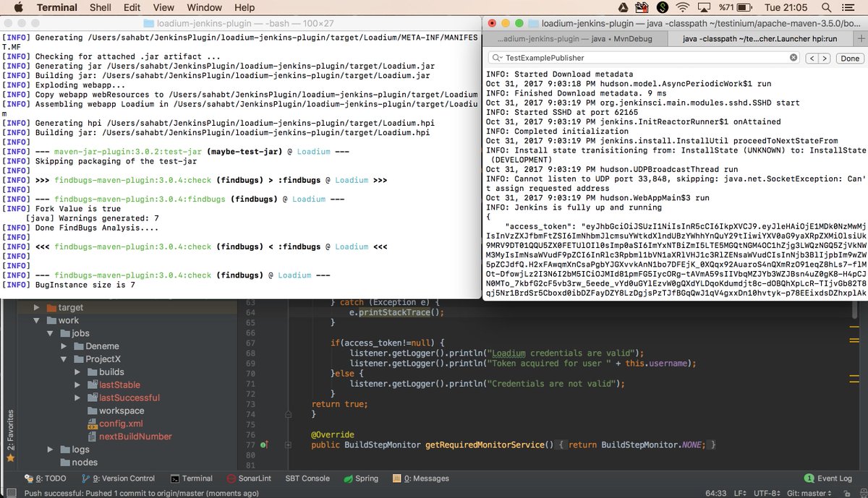Click Done to close the find bar
Screen dimensions: 868x498
(850, 58)
